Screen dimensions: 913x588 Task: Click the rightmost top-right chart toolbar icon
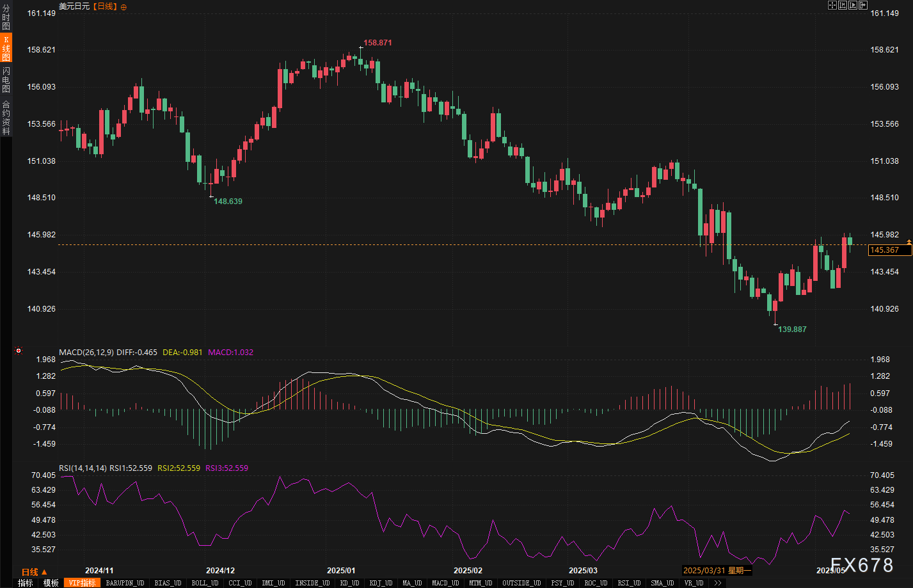point(863,5)
